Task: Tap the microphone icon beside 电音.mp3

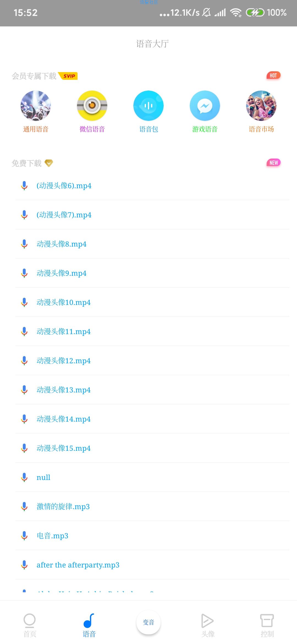Action: pyautogui.click(x=24, y=536)
